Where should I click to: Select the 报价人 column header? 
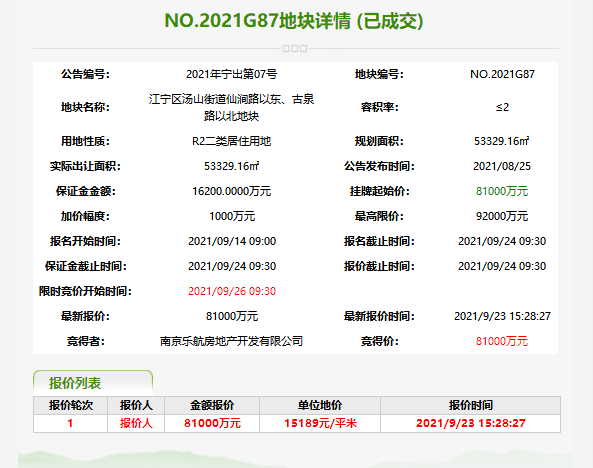136,405
